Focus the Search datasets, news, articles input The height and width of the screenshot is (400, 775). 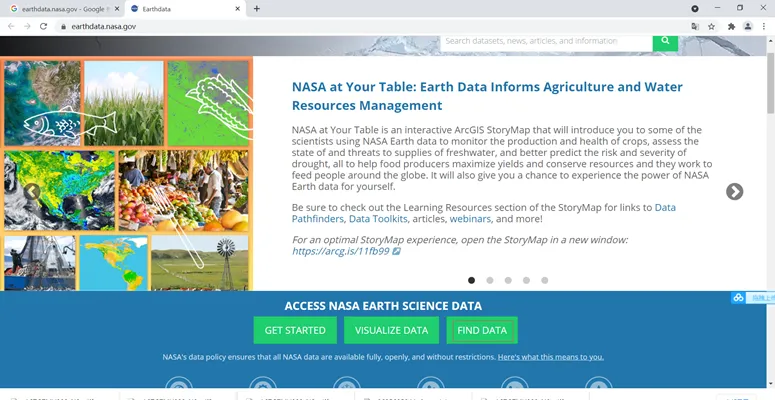click(x=546, y=42)
